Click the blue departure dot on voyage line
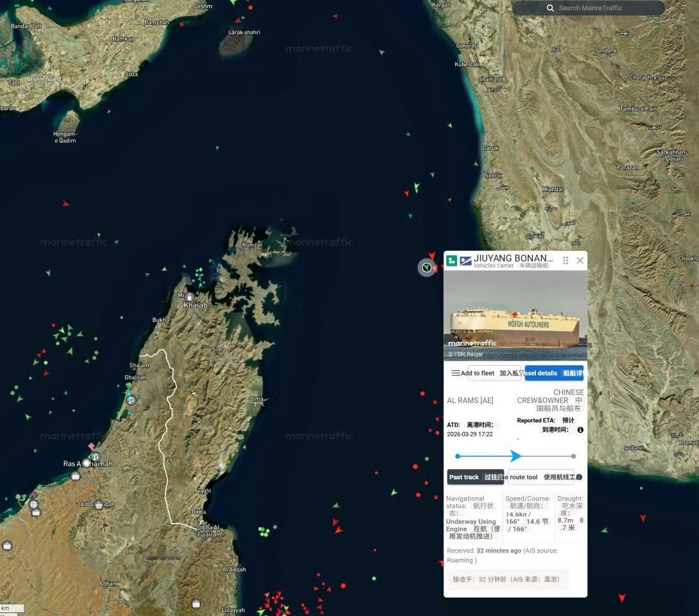Image resolution: width=699 pixels, height=616 pixels. [x=458, y=456]
